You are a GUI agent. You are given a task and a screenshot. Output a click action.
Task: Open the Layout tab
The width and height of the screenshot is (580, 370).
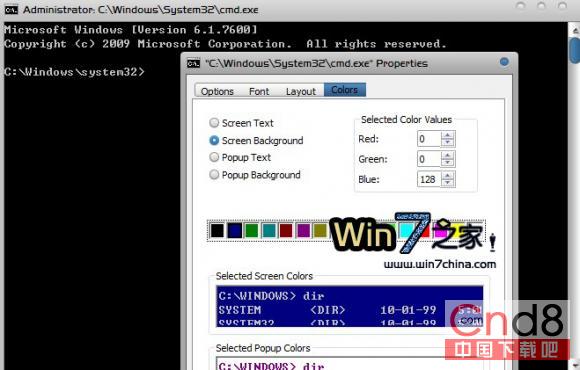point(301,91)
